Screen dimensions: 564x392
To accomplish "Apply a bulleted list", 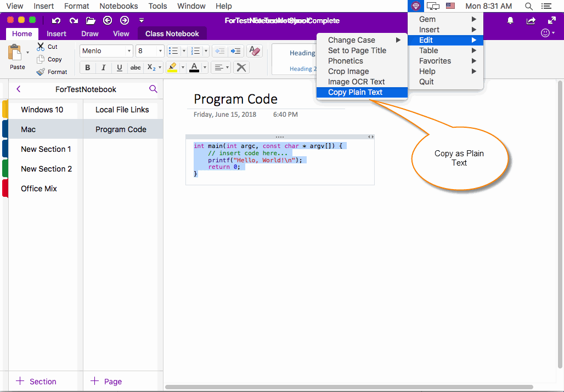I will click(x=173, y=51).
